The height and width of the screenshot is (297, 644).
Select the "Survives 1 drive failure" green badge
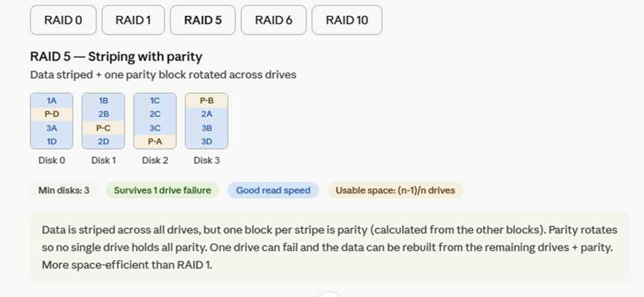pyautogui.click(x=162, y=191)
